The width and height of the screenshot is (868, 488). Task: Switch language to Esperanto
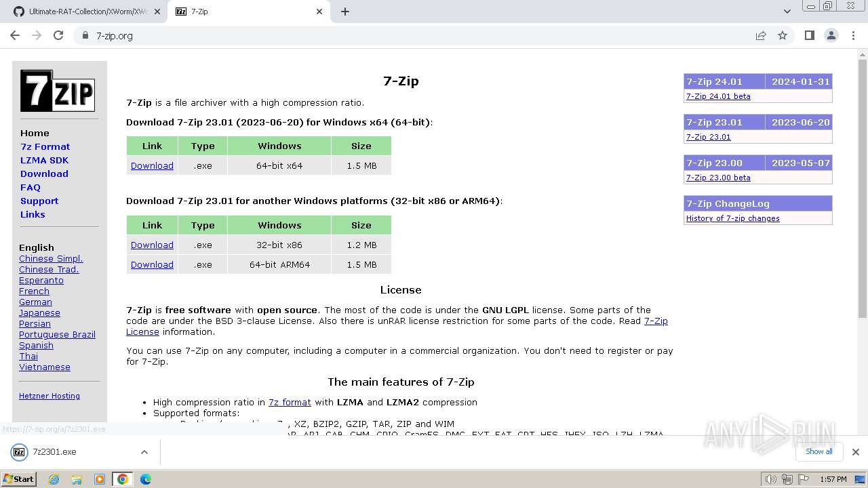(x=41, y=280)
